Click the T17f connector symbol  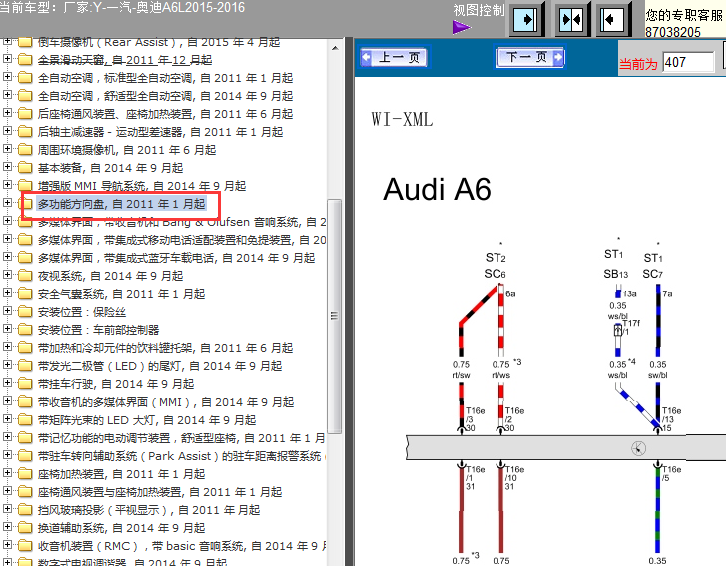[618, 330]
